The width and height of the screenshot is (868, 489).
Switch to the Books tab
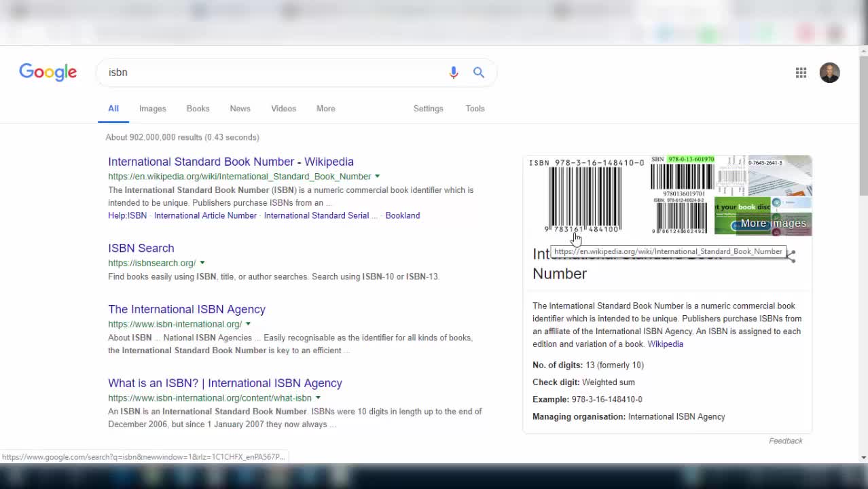tap(198, 109)
